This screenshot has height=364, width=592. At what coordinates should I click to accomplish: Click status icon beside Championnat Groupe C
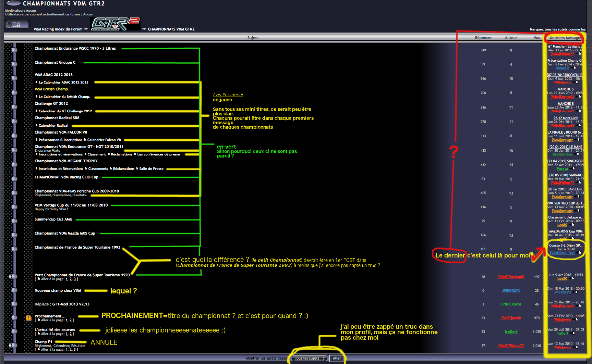tap(14, 64)
